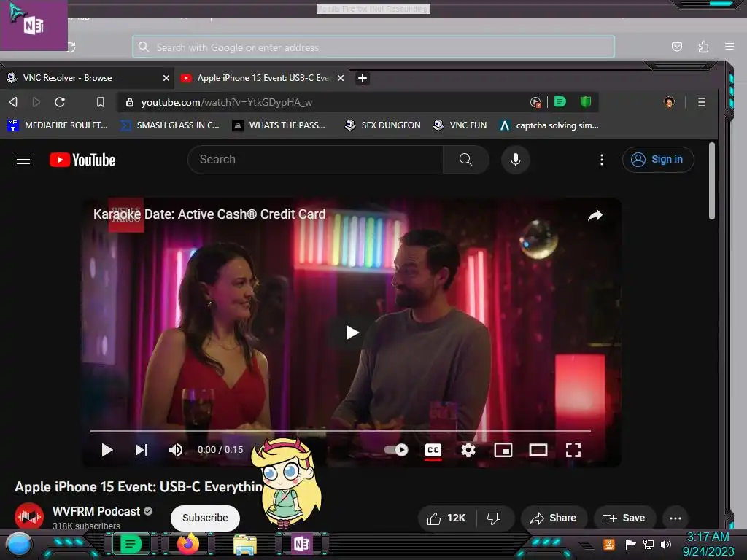Open OneNote from the taskbar
The width and height of the screenshot is (747, 560).
point(301,544)
